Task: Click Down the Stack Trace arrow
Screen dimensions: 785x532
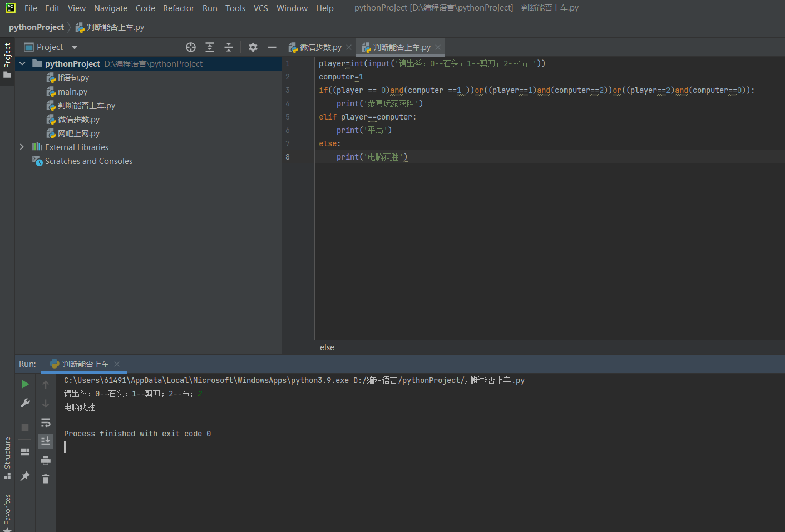Action: tap(46, 403)
